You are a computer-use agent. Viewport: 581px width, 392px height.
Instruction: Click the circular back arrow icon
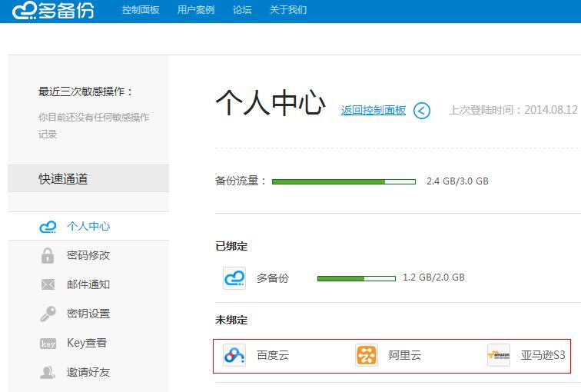pyautogui.click(x=422, y=111)
